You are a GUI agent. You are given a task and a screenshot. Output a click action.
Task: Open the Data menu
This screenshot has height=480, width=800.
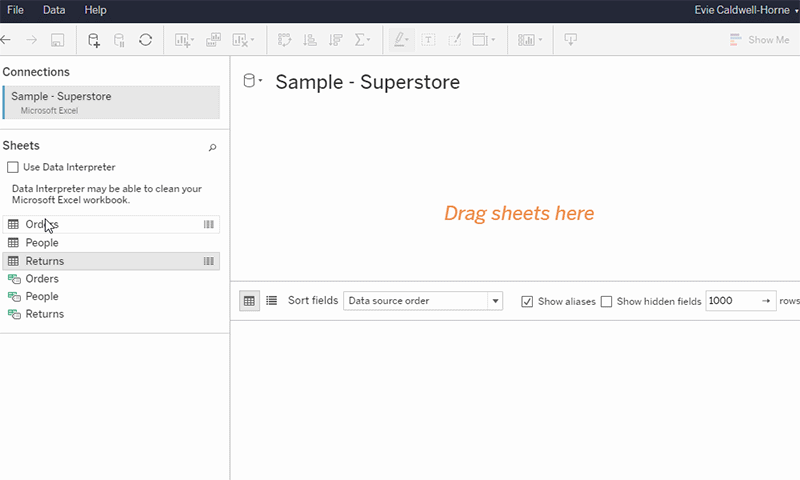[54, 10]
